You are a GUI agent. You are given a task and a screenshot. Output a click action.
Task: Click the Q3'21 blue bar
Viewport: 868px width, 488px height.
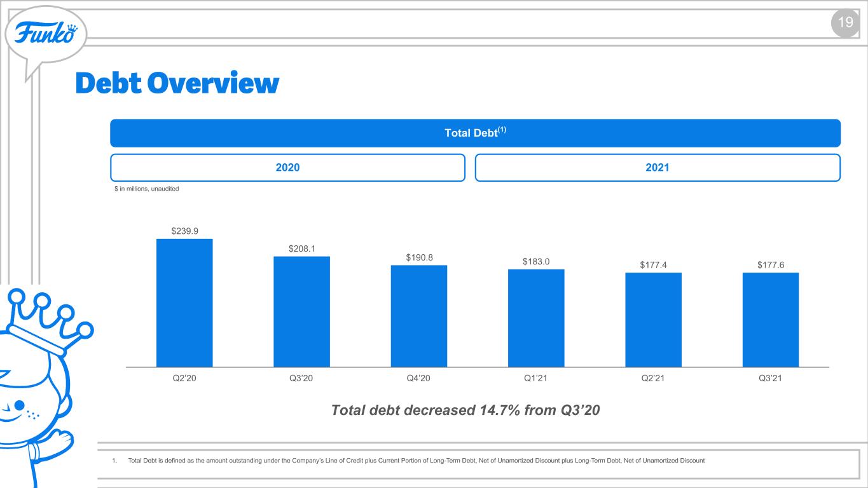(x=771, y=320)
